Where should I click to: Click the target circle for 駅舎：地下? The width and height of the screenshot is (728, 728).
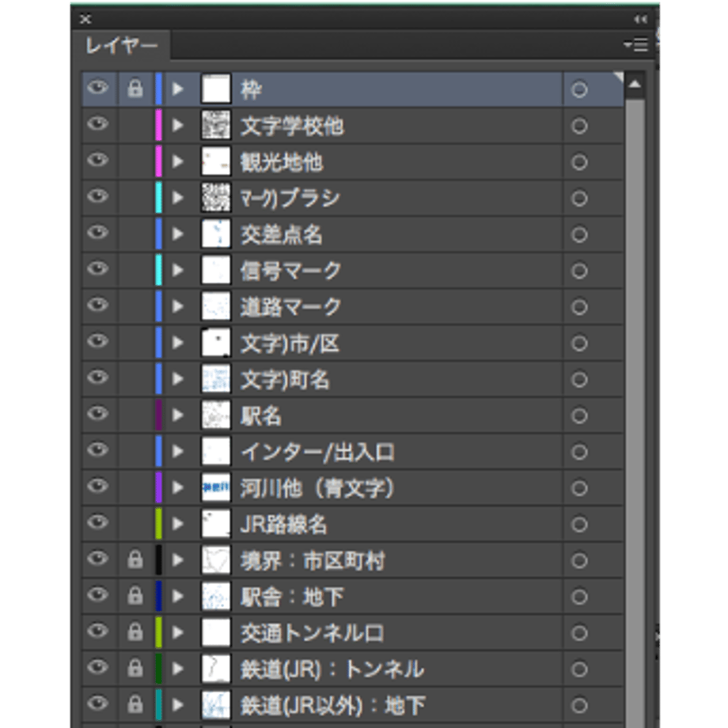coord(579,597)
